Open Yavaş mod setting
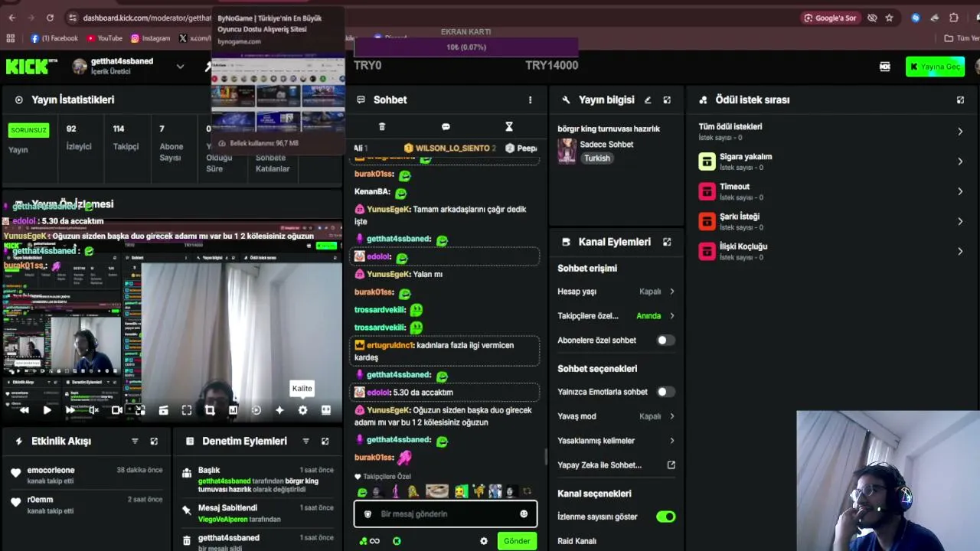 616,416
